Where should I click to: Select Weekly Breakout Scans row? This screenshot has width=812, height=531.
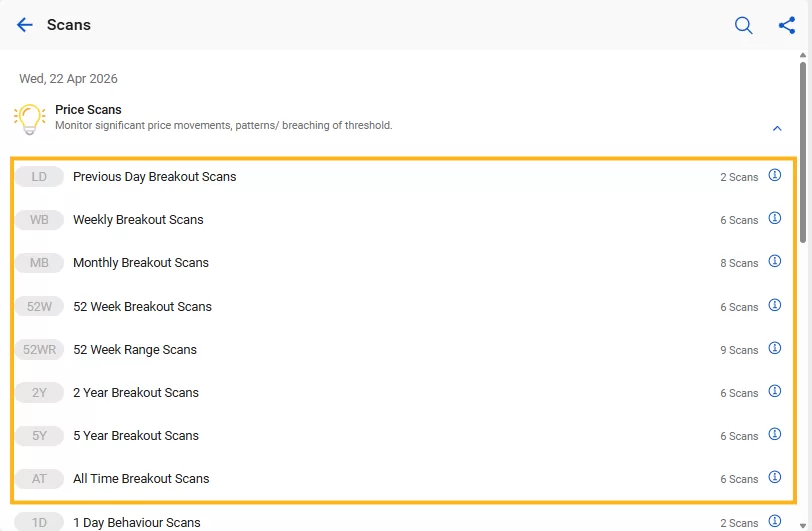[138, 220]
